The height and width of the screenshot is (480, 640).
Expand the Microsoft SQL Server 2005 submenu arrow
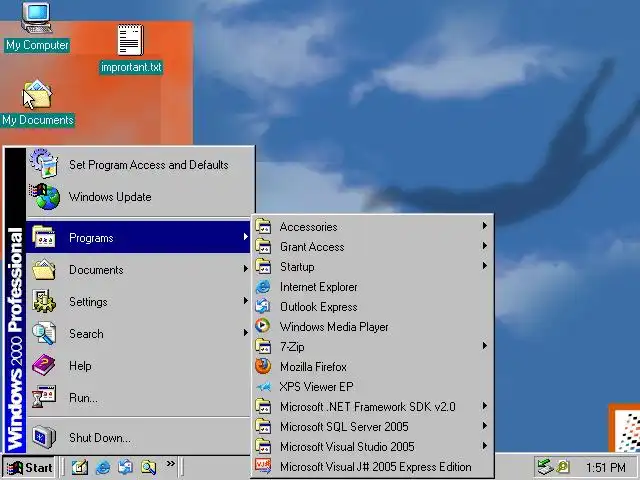tap(485, 426)
